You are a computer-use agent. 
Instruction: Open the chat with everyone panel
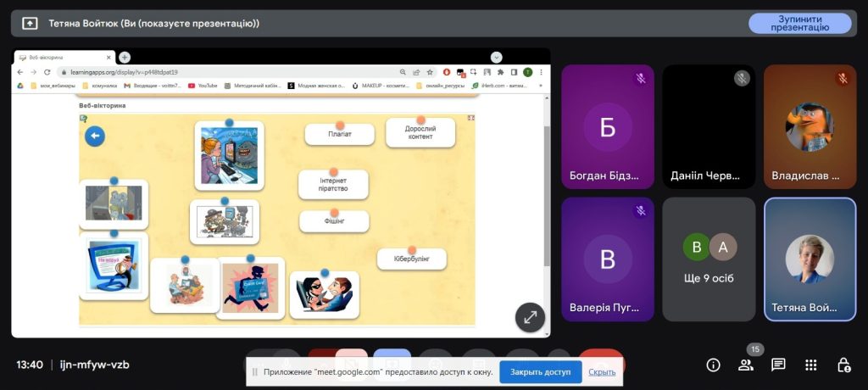(778, 365)
